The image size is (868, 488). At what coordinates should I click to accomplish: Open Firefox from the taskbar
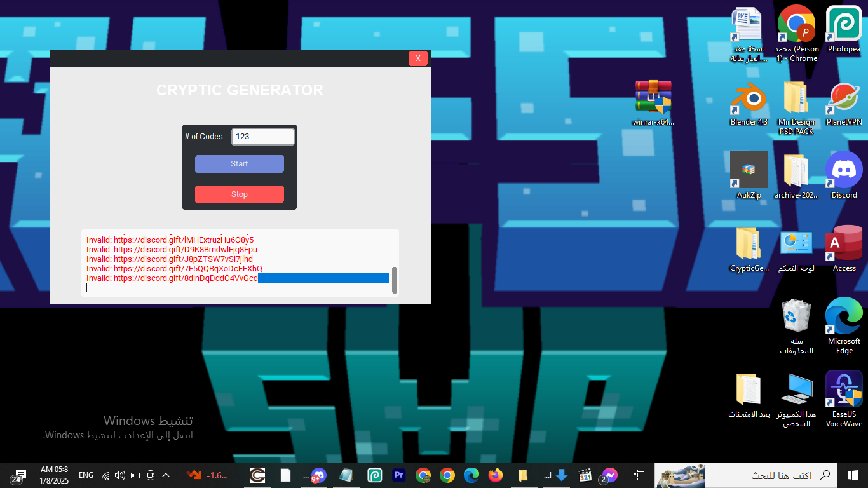[x=496, y=475]
